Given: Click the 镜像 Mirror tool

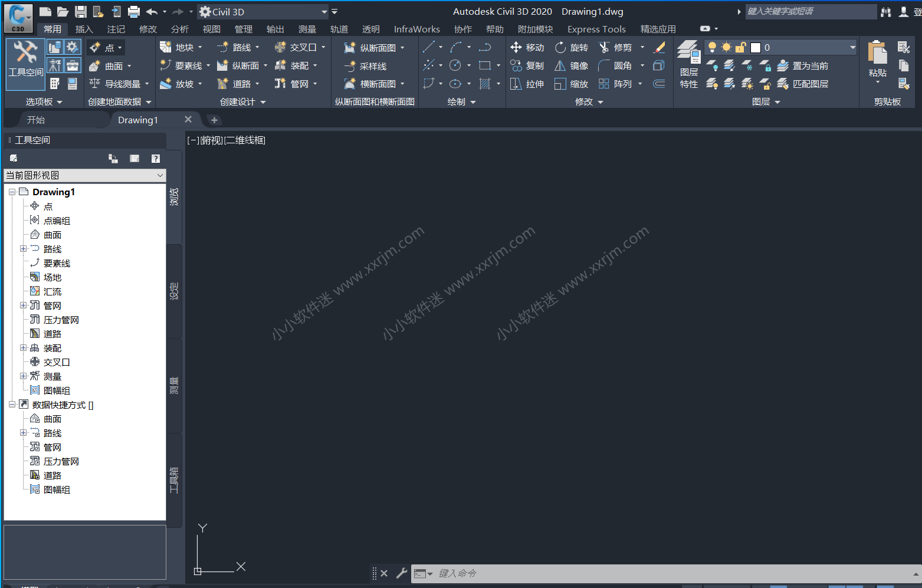Looking at the screenshot, I should (572, 65).
